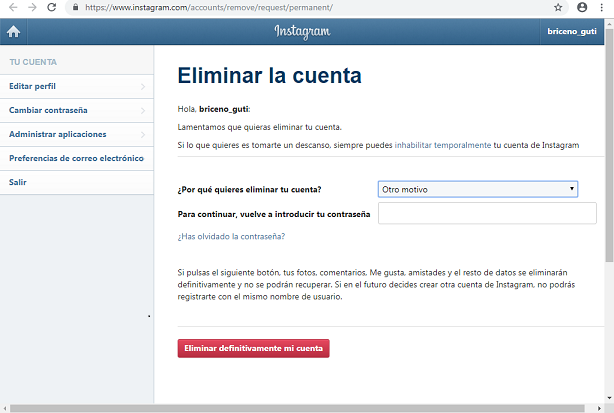
Task: Click the horizontal scrollbar thumb
Action: (x=297, y=409)
